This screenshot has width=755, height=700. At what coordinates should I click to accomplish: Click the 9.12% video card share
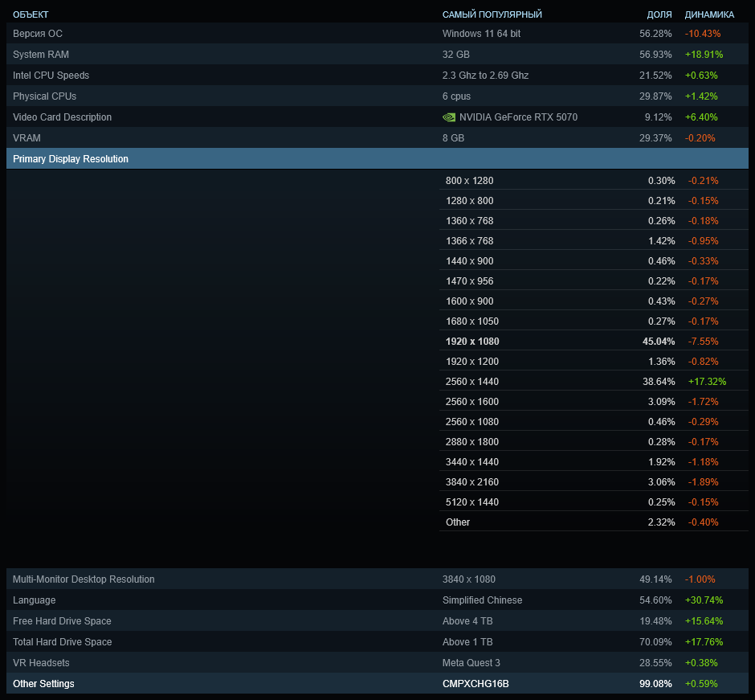659,117
